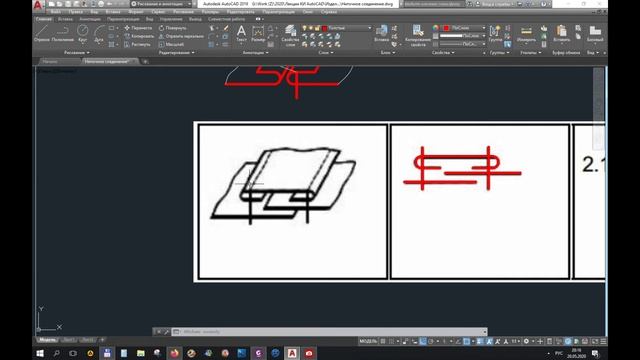The height and width of the screenshot is (360, 640).
Task: Open Свойства слоя (Layer Properties) manager
Action: 290,36
